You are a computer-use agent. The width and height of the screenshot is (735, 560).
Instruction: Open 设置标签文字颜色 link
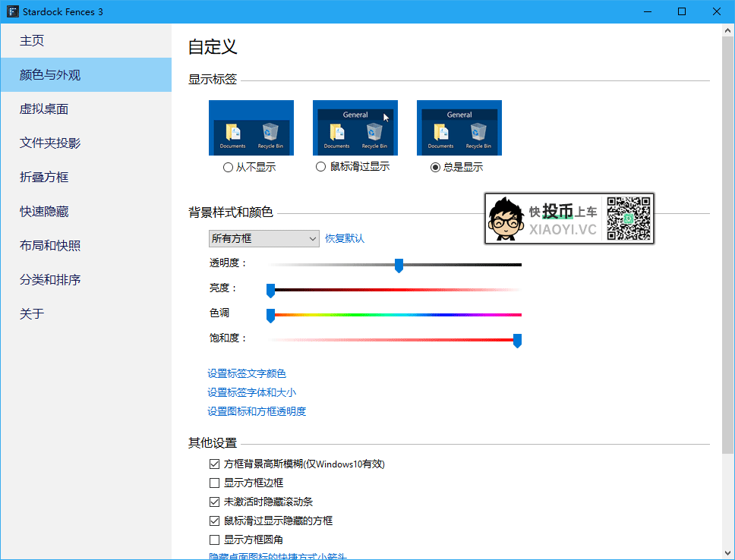tap(247, 373)
